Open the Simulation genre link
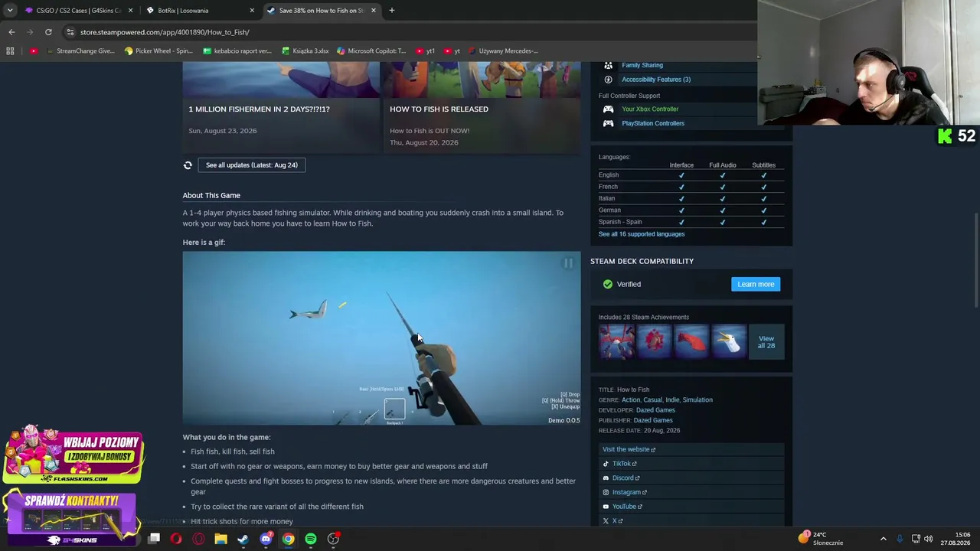This screenshot has width=980, height=551. pyautogui.click(x=697, y=400)
